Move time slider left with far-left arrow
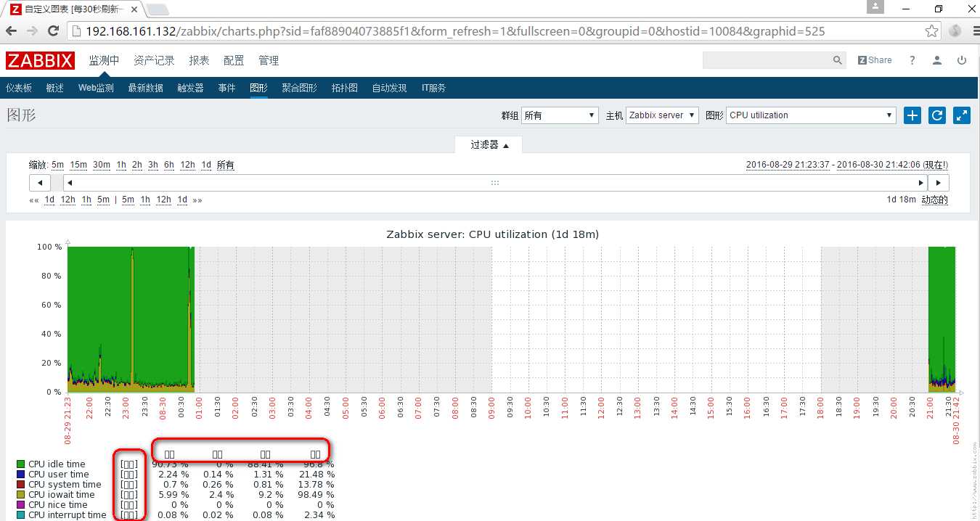Screen dimensions: 980x521 click(x=40, y=183)
